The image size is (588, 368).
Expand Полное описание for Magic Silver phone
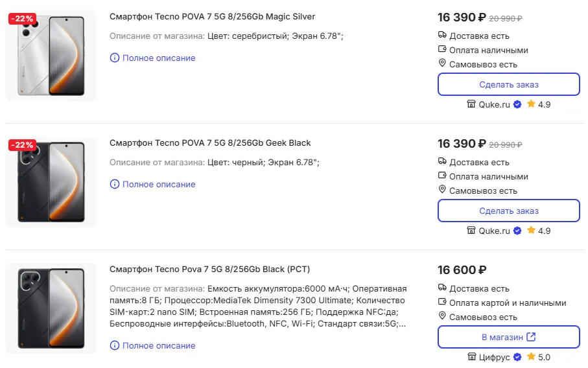(158, 58)
